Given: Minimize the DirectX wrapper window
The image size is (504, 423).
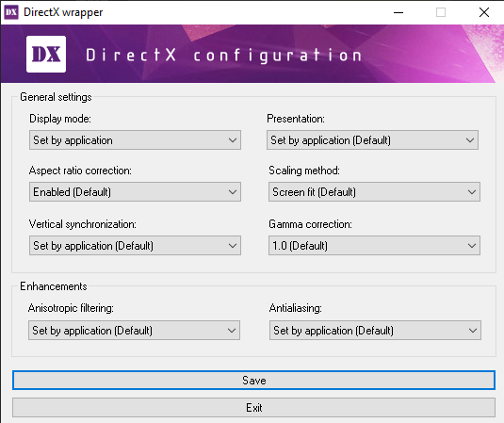Looking at the screenshot, I should click(x=398, y=12).
